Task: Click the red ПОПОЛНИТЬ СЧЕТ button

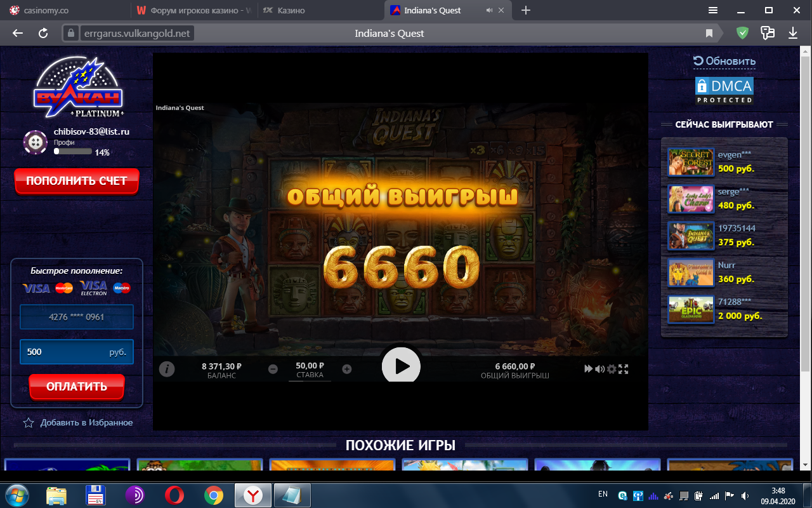Action: point(77,181)
